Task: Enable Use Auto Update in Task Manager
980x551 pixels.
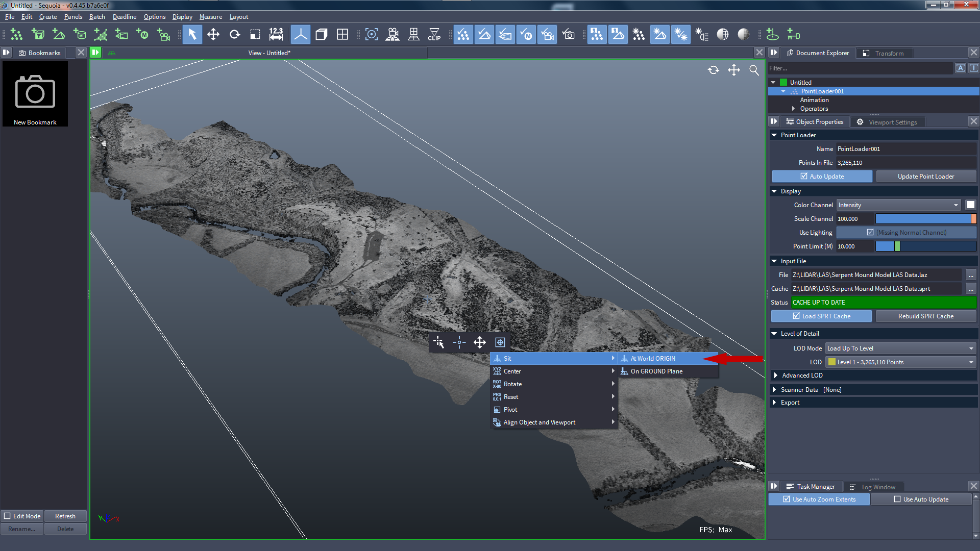Action: pyautogui.click(x=897, y=499)
